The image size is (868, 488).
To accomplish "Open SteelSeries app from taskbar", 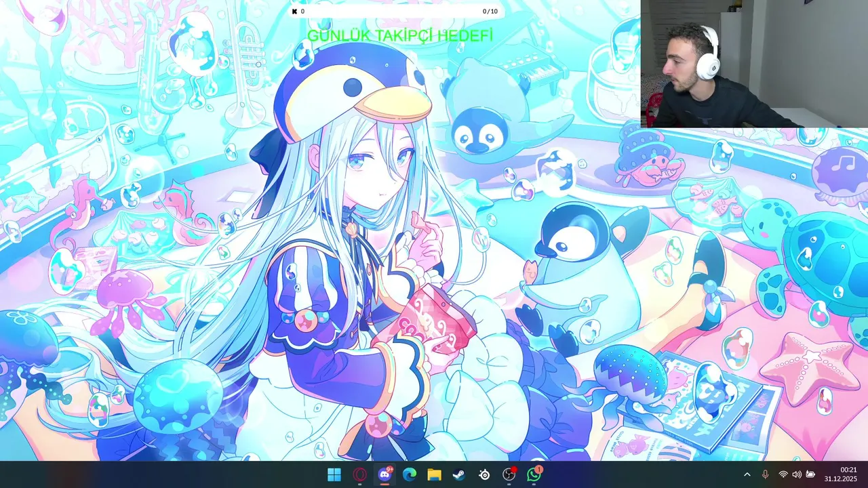I will tap(484, 474).
